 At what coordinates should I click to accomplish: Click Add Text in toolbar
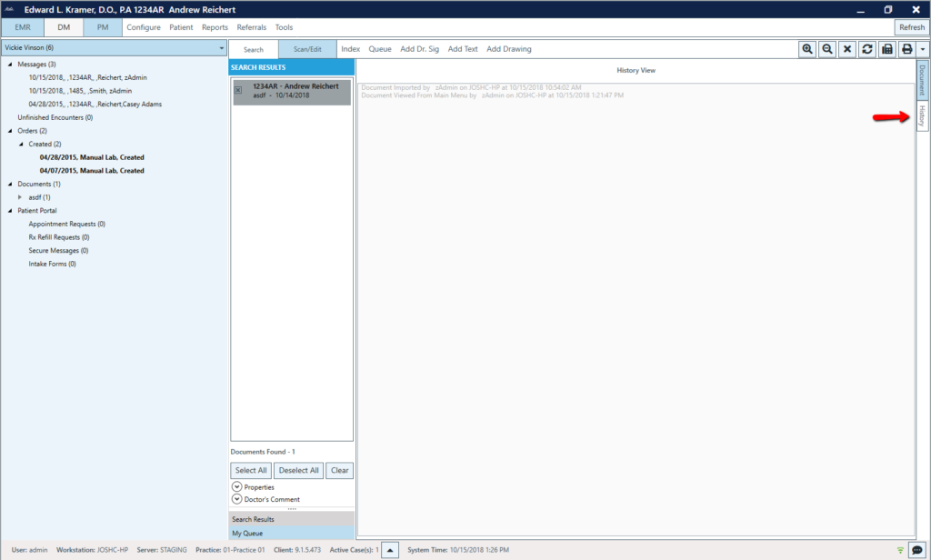pos(463,49)
